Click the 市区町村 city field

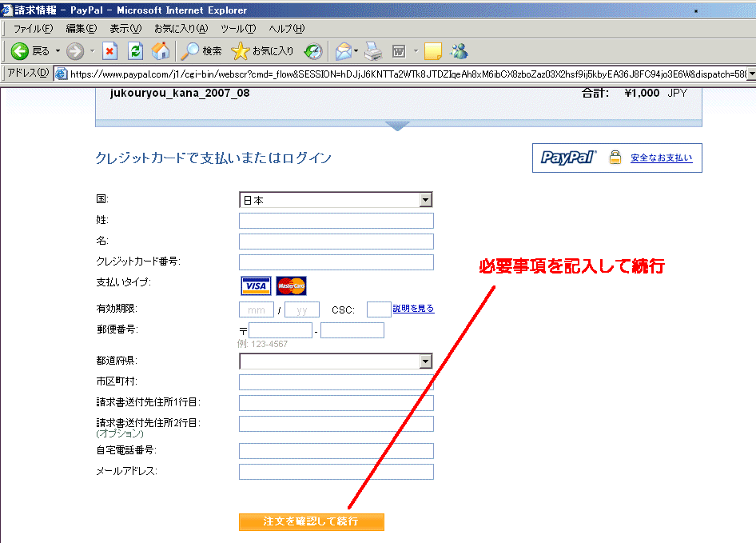pos(336,382)
